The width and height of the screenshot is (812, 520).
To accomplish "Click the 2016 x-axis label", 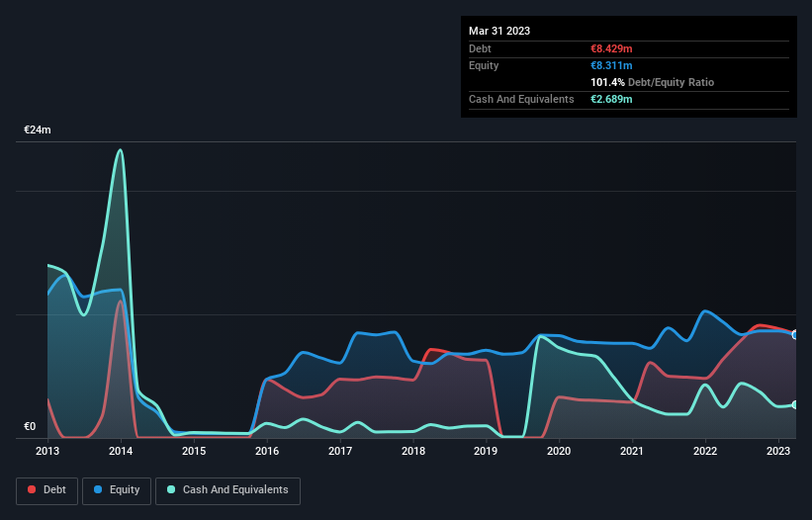I will tap(267, 451).
